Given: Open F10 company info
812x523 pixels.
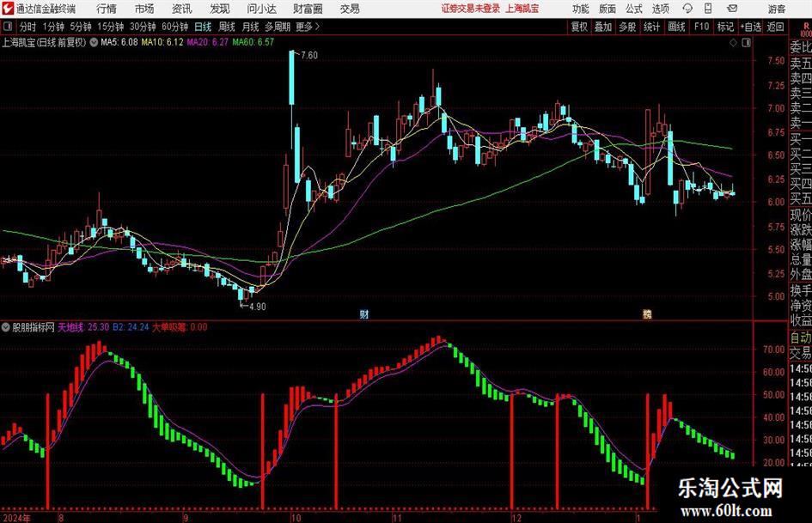Looking at the screenshot, I should [701, 27].
